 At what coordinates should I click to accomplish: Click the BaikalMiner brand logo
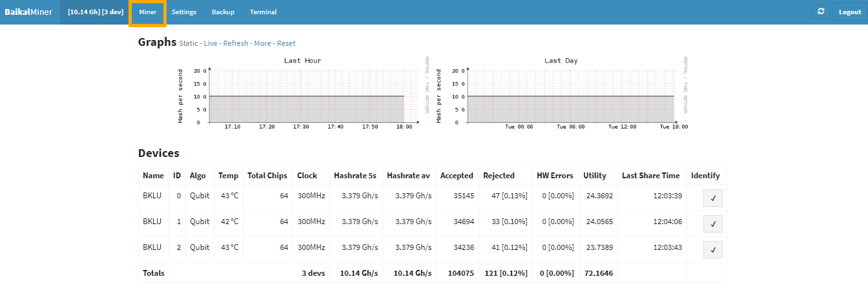click(28, 12)
